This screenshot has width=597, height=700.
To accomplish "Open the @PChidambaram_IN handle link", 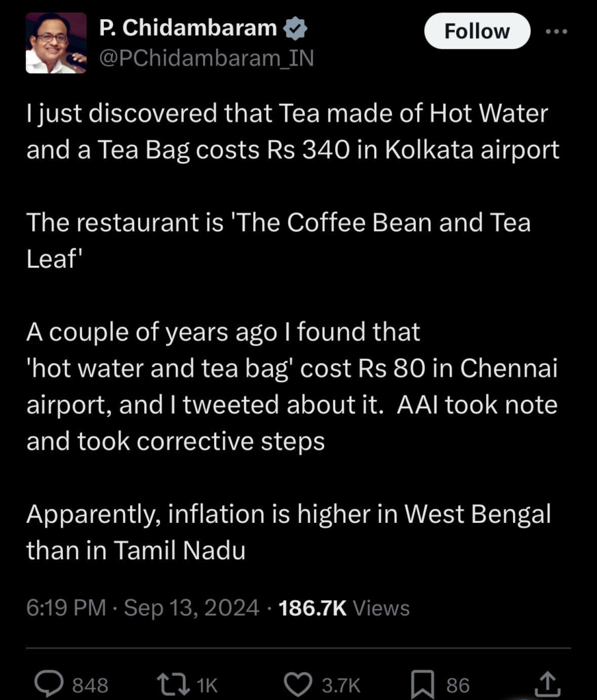I will point(206,59).
